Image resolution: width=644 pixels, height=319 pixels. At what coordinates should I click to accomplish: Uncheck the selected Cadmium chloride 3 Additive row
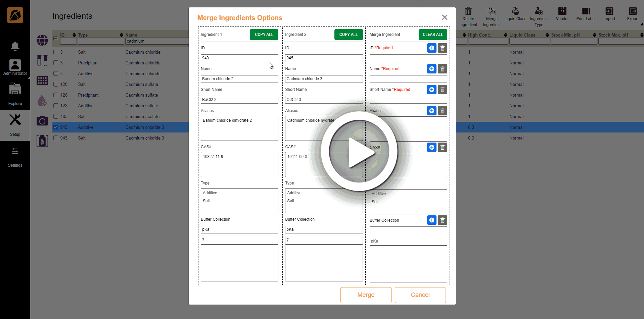click(56, 127)
